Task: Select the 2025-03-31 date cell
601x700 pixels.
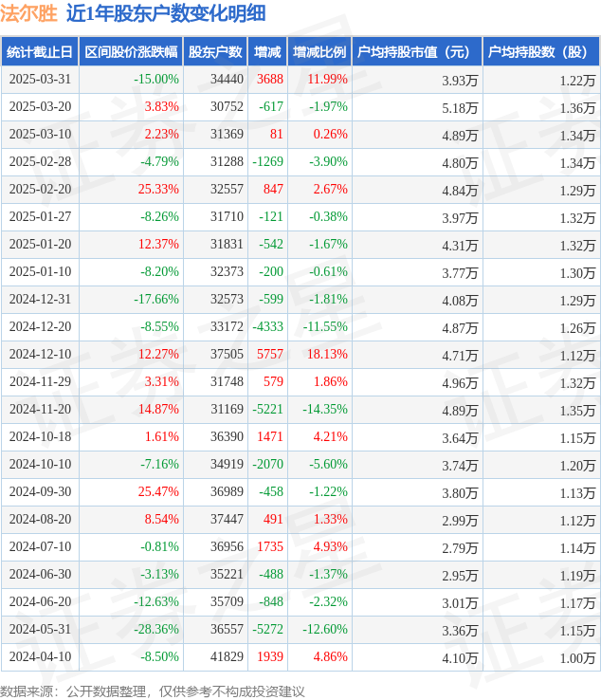Action: (x=40, y=80)
